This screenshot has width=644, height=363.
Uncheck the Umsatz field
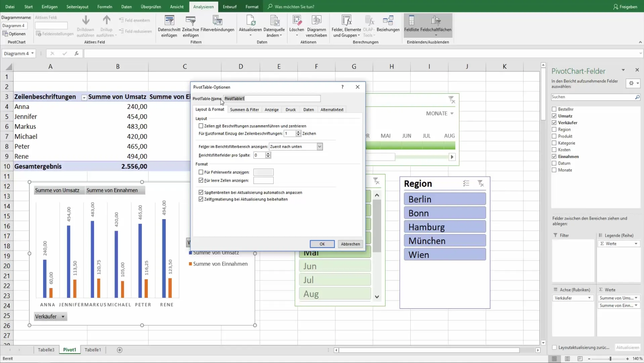[x=554, y=116]
